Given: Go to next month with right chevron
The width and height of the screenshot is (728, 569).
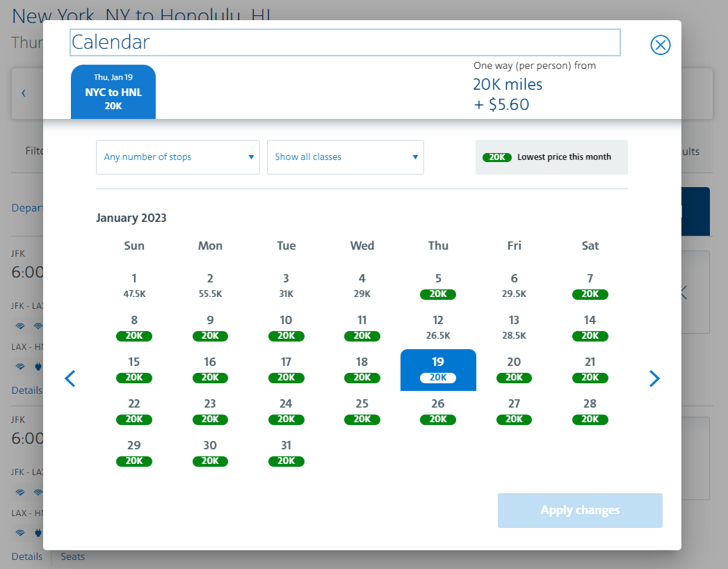Looking at the screenshot, I should tap(654, 378).
